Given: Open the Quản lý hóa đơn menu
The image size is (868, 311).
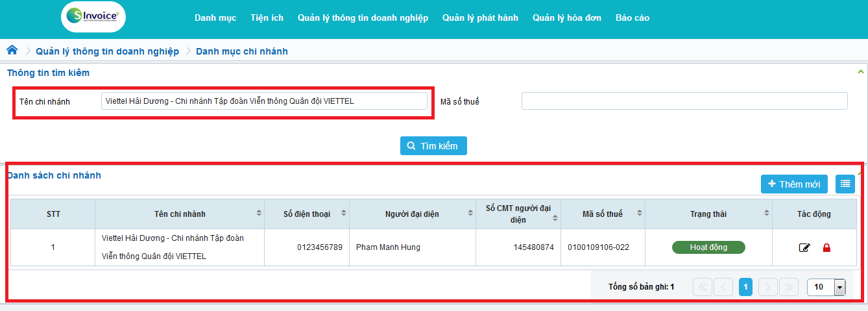Looking at the screenshot, I should coord(567,18).
